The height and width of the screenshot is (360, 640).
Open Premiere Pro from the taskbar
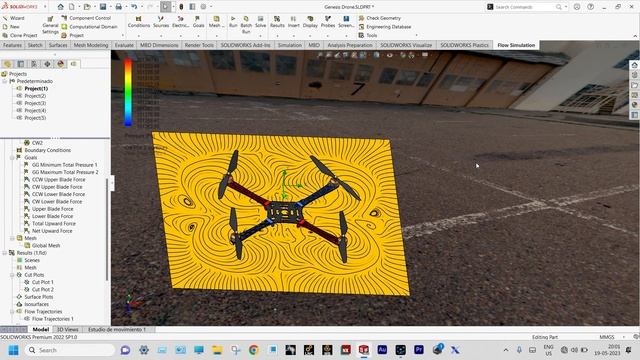point(419,350)
